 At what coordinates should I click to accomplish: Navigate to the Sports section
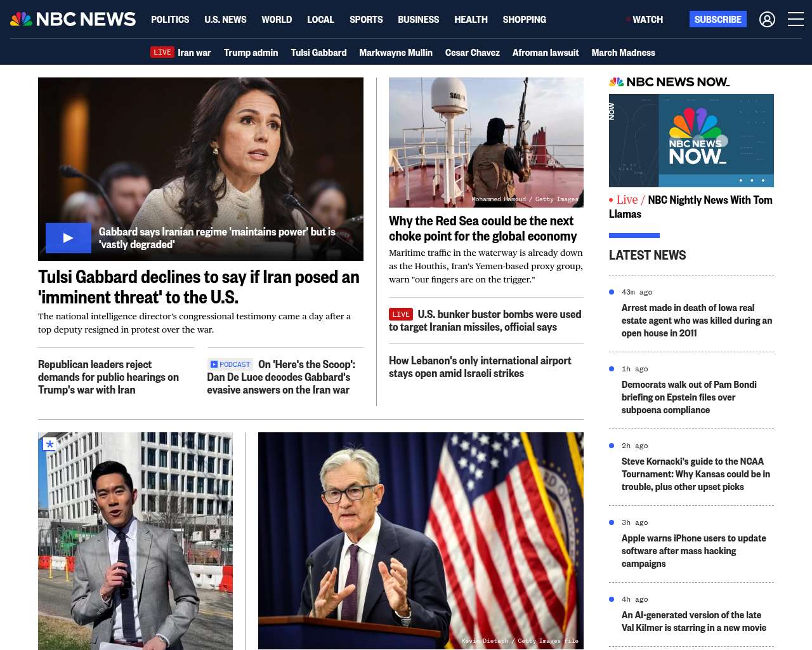[366, 20]
